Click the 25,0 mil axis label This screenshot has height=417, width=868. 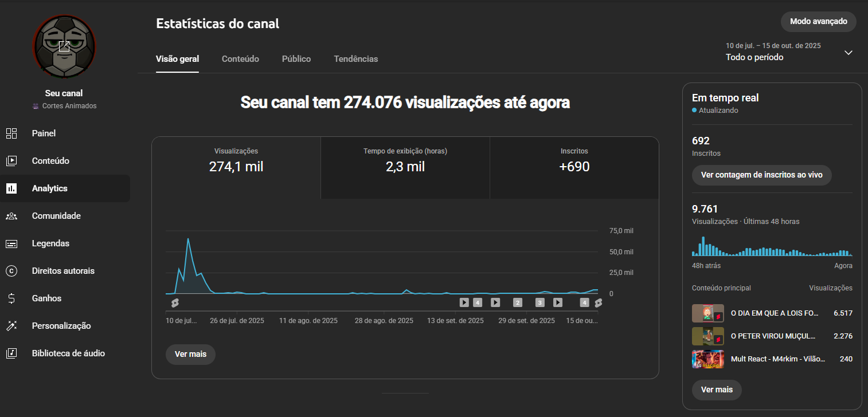621,273
